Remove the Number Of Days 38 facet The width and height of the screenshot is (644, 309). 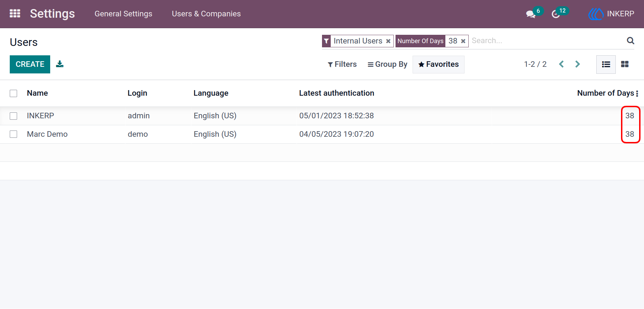point(463,41)
